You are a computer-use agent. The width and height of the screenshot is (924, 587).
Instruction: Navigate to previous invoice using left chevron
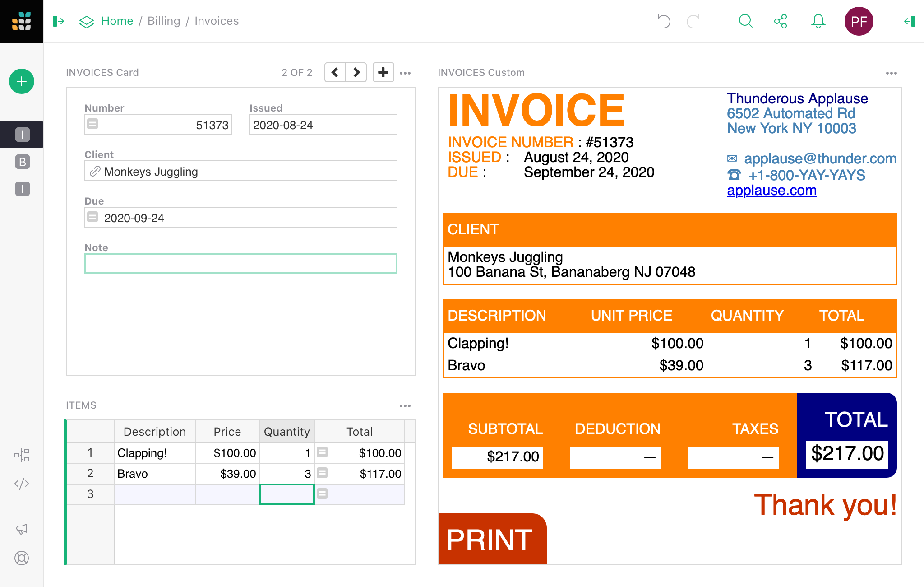coord(335,72)
